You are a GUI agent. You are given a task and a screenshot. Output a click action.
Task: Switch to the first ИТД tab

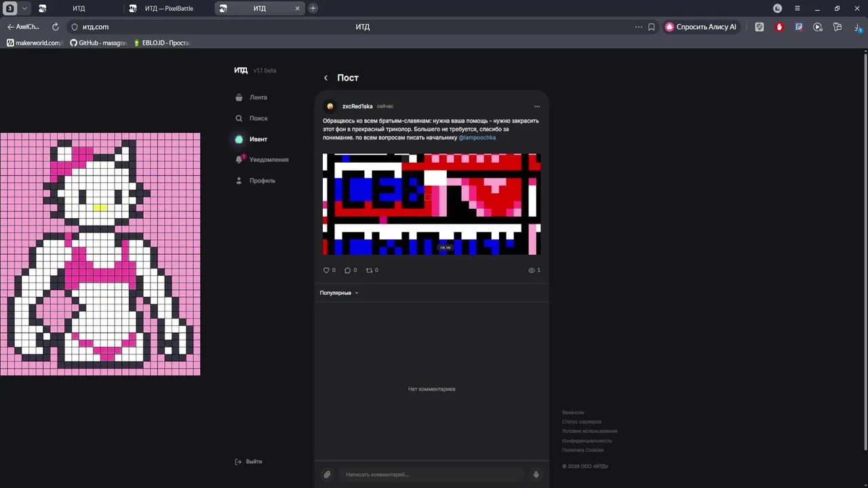(x=78, y=8)
